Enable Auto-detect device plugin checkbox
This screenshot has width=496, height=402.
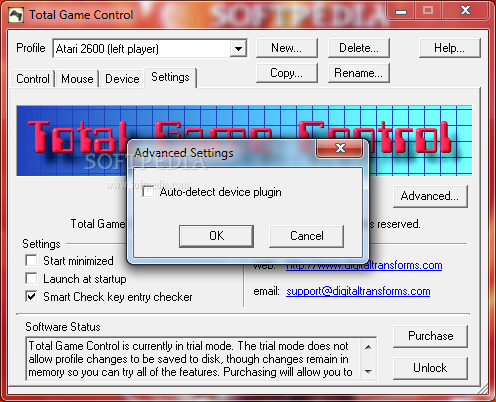(x=148, y=192)
